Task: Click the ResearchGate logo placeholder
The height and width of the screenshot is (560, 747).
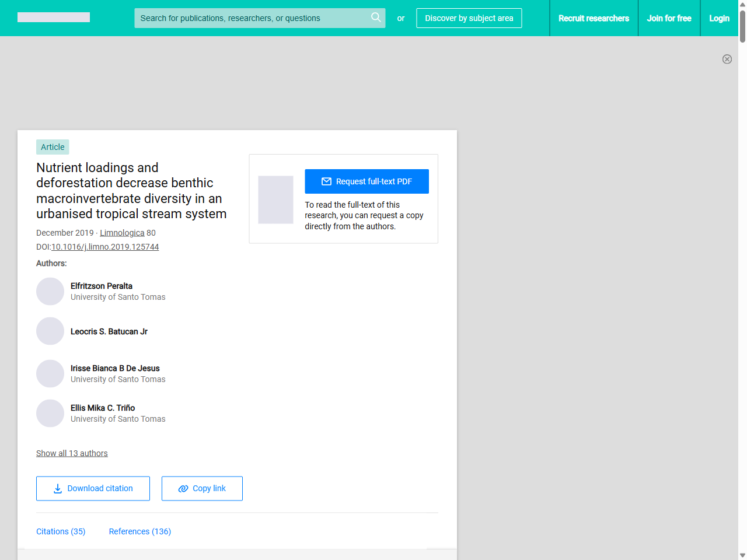Action: click(x=53, y=17)
